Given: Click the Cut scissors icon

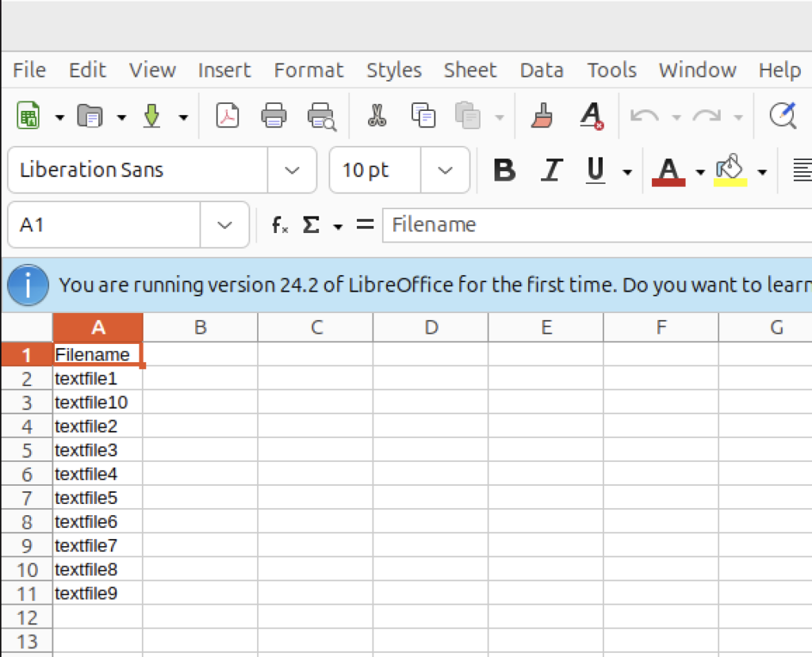Looking at the screenshot, I should click(x=377, y=116).
